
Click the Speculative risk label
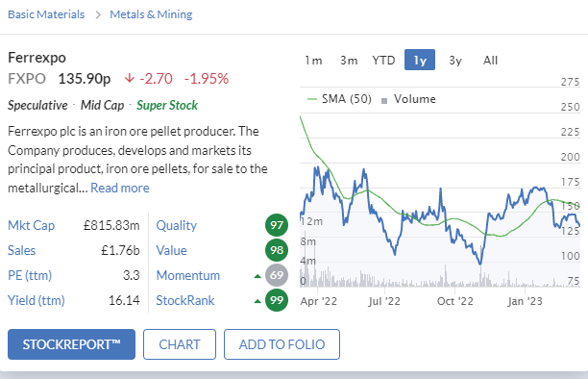(37, 105)
